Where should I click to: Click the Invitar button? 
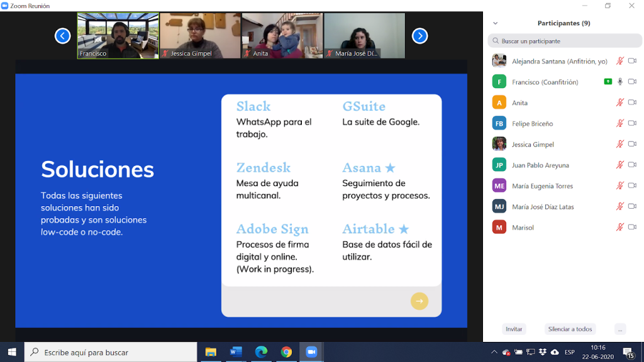point(514,329)
